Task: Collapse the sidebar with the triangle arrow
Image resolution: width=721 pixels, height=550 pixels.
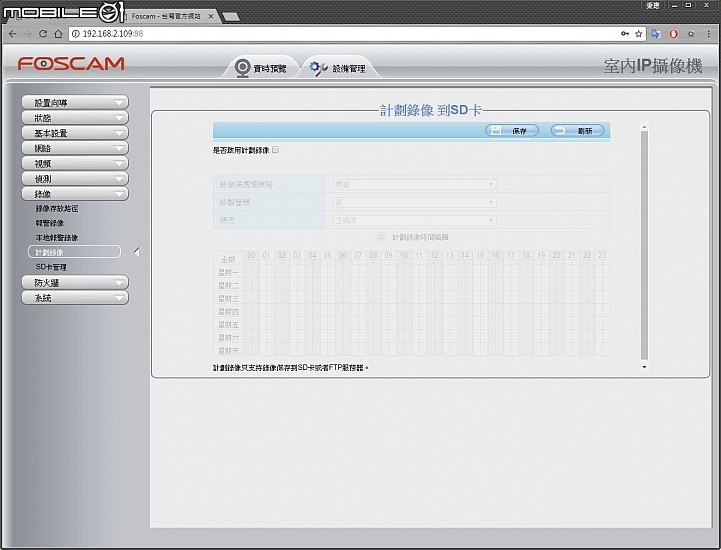Action: tap(137, 252)
